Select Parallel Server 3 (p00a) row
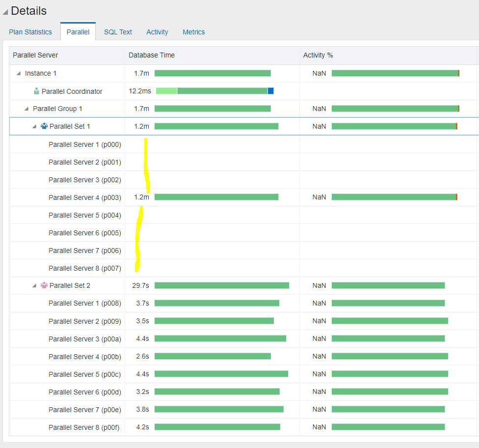The height and width of the screenshot is (448, 479). (x=244, y=339)
